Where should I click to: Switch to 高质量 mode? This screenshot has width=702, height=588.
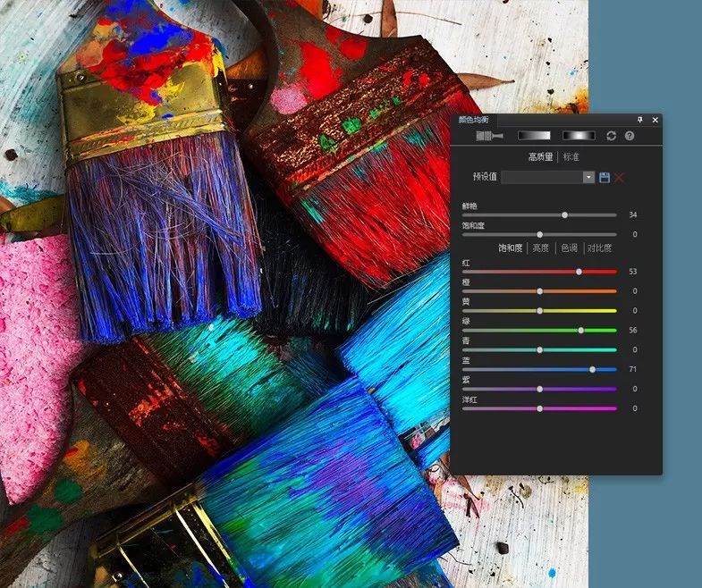click(541, 156)
